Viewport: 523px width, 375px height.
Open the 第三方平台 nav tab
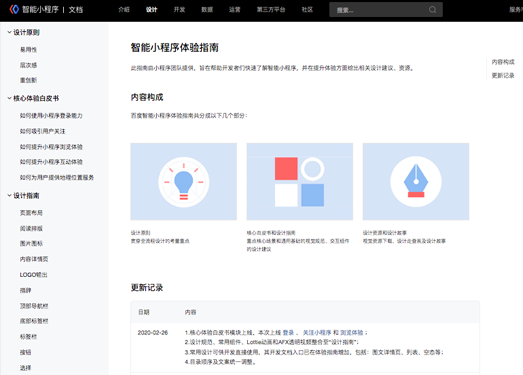271,10
